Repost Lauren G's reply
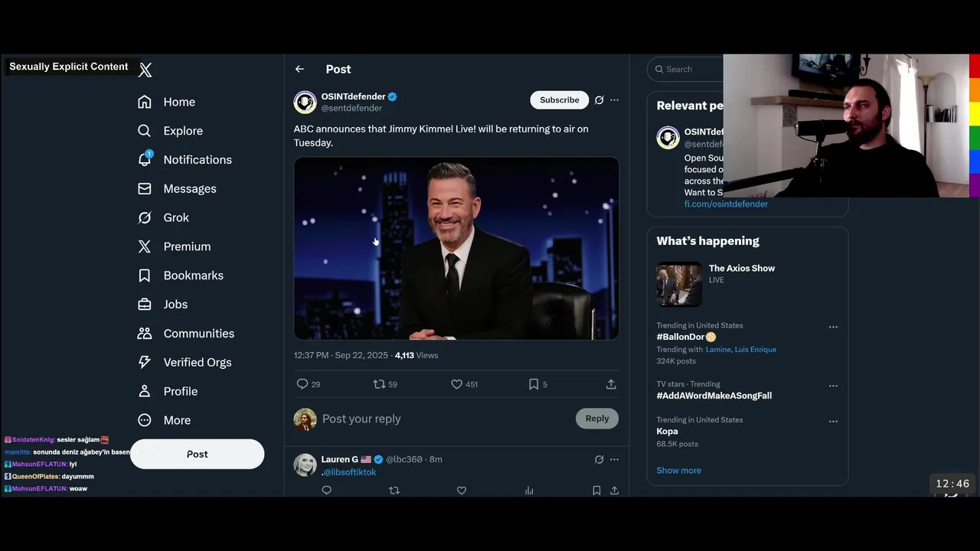 point(394,491)
